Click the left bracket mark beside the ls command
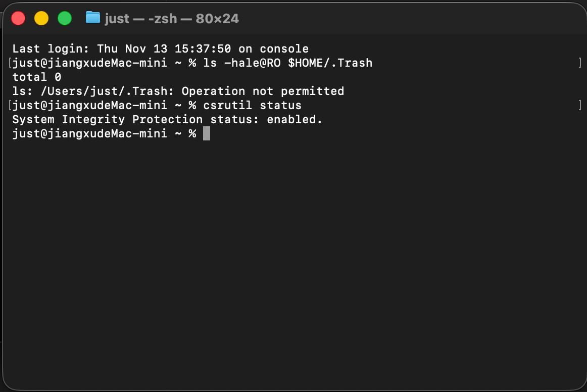This screenshot has width=587, height=392. pyautogui.click(x=10, y=63)
